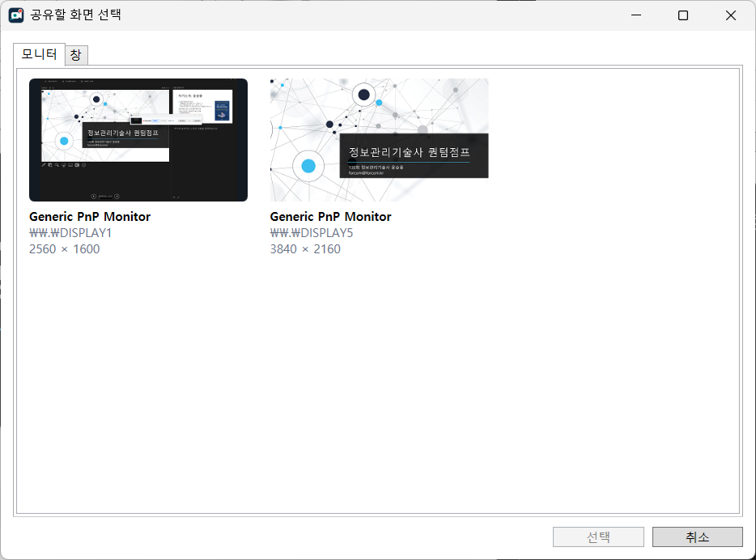The image size is (756, 560).
Task: Click Generic PnP Monitor label above DISPLAY1
Action: [90, 217]
